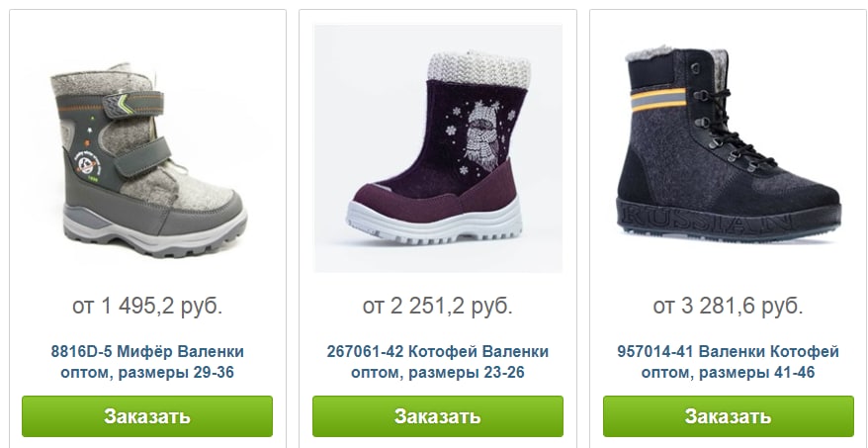Image resolution: width=868 pixels, height=448 pixels.
Task: Click the knitted cuff on purple boot
Action: point(479,69)
